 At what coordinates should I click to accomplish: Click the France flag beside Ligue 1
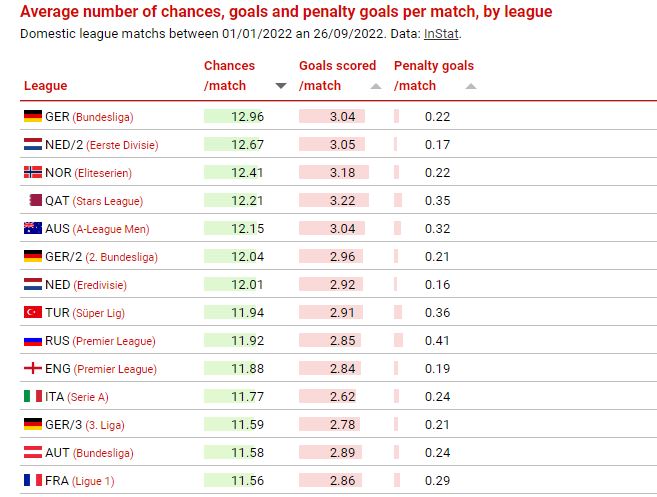(32, 481)
